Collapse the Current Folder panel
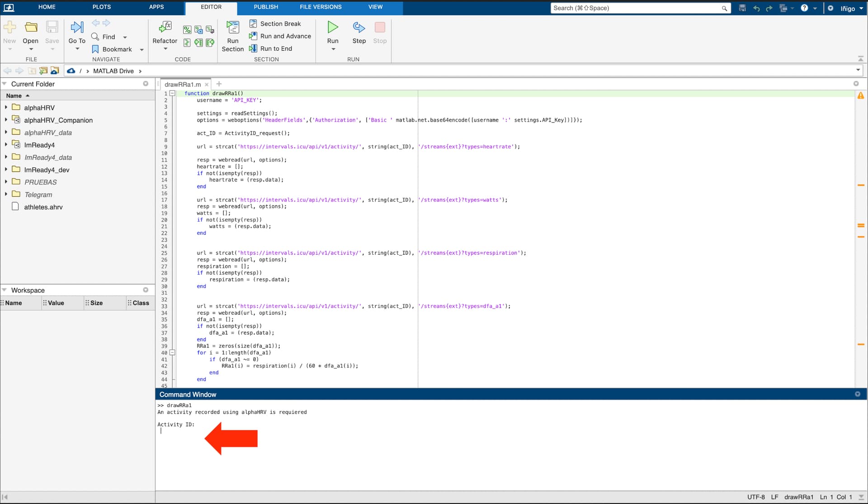Screen dimensions: 868x504 click(5, 84)
